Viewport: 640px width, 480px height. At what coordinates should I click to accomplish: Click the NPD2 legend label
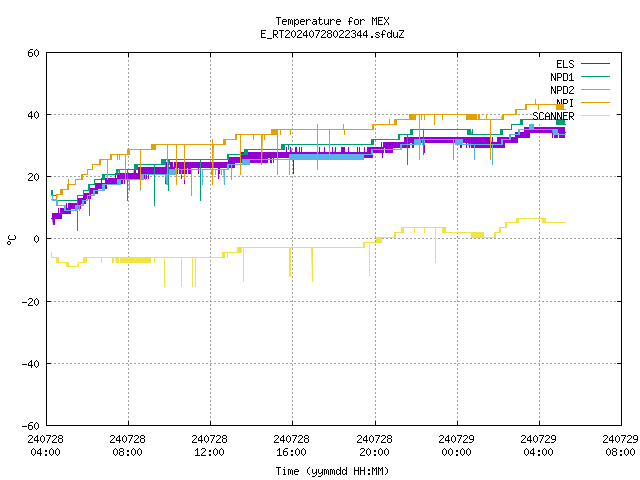tap(562, 90)
